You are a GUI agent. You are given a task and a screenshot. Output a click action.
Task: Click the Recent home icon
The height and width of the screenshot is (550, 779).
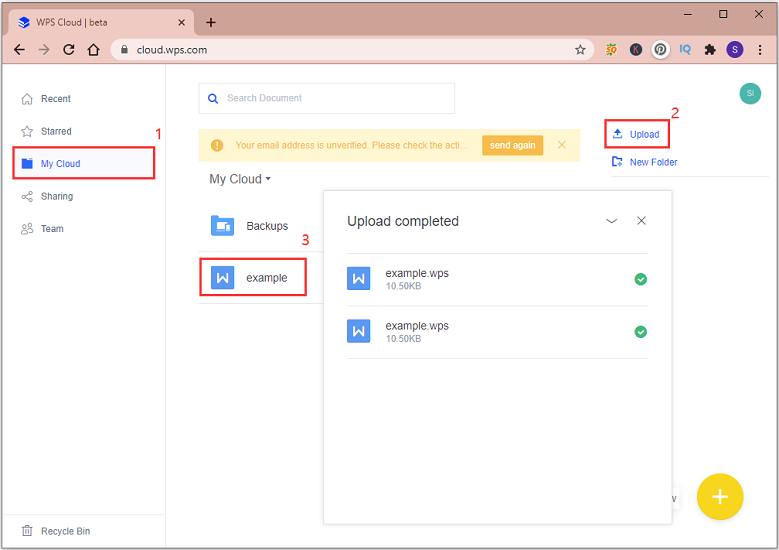point(27,99)
